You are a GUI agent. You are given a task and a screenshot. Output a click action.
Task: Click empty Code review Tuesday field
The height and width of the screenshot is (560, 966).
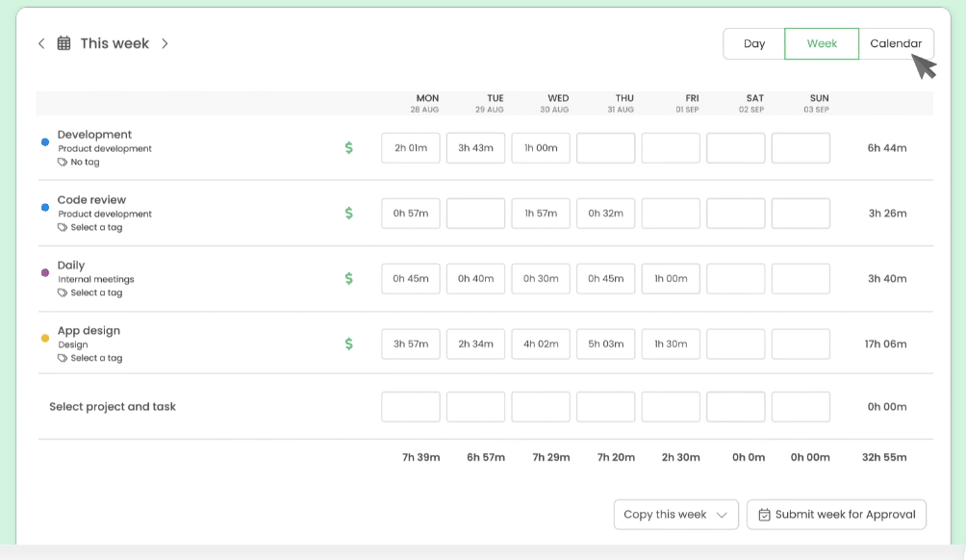475,214
